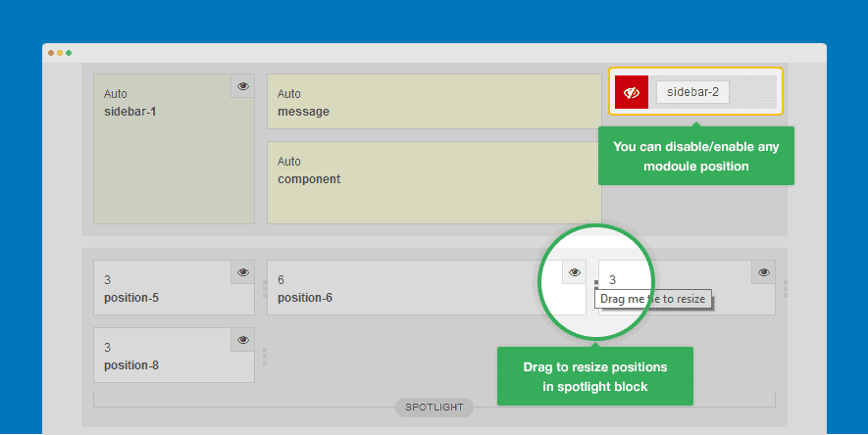Enable sidebar-2 via red crossed-eye icon
Viewport: 868px width, 435px height.
pos(632,92)
